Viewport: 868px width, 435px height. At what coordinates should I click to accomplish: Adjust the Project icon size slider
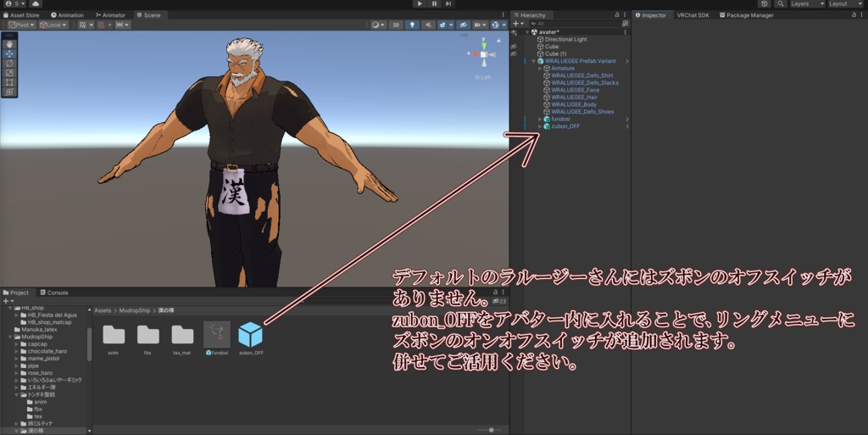491,430
